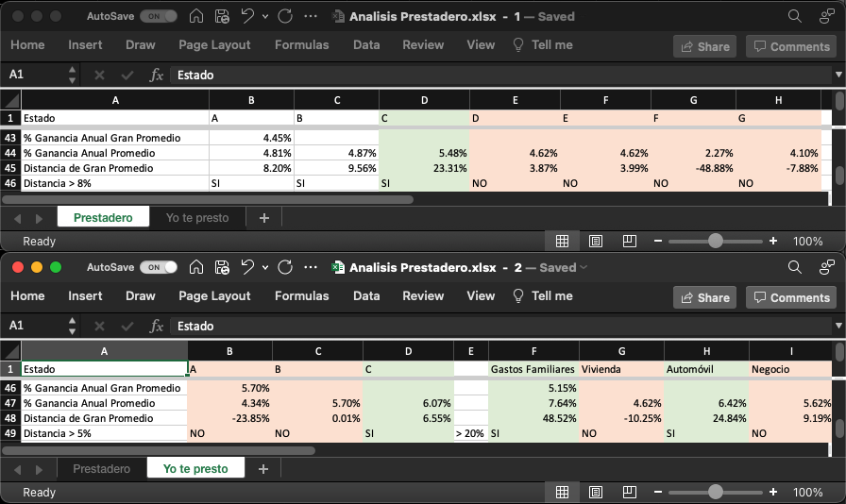The image size is (846, 504).
Task: Expand formula bar in top window
Action: coord(838,75)
